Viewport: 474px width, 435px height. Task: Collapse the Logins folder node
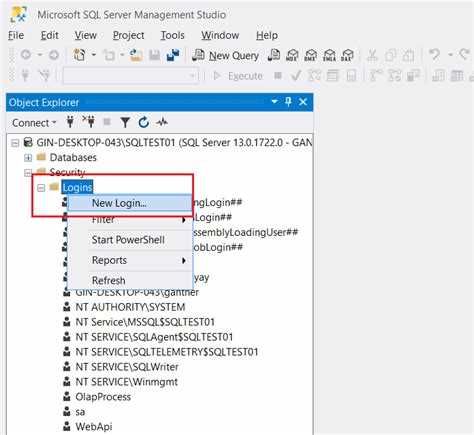pyautogui.click(x=41, y=188)
